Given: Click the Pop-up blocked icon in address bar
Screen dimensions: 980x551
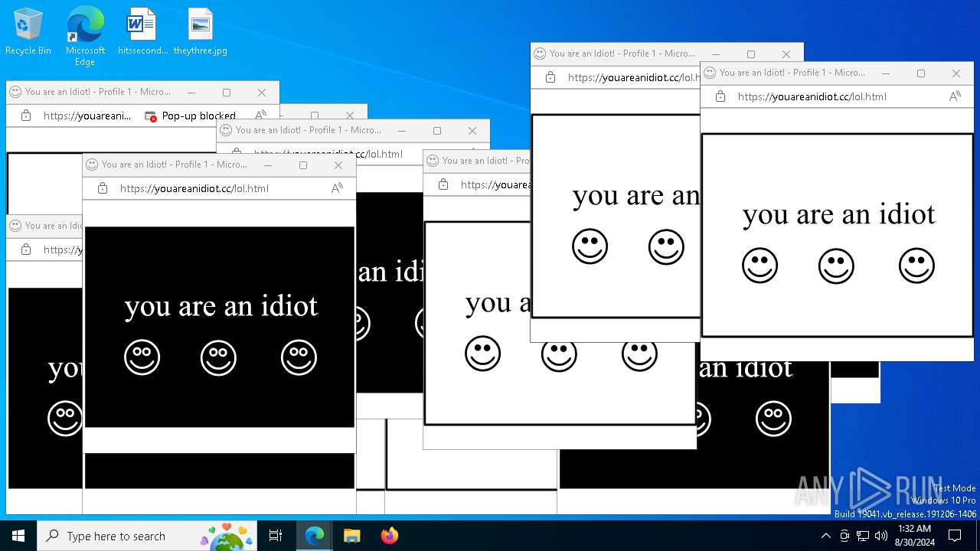Looking at the screenshot, I should (151, 116).
